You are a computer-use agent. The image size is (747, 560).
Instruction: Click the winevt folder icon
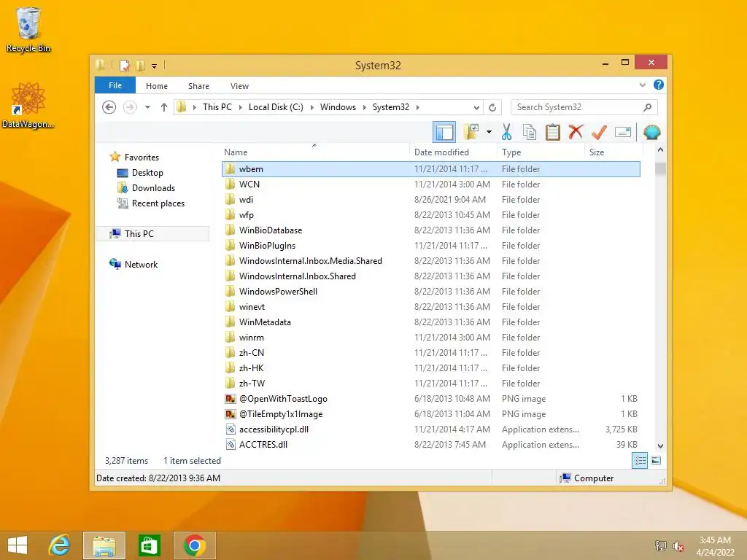tap(230, 306)
